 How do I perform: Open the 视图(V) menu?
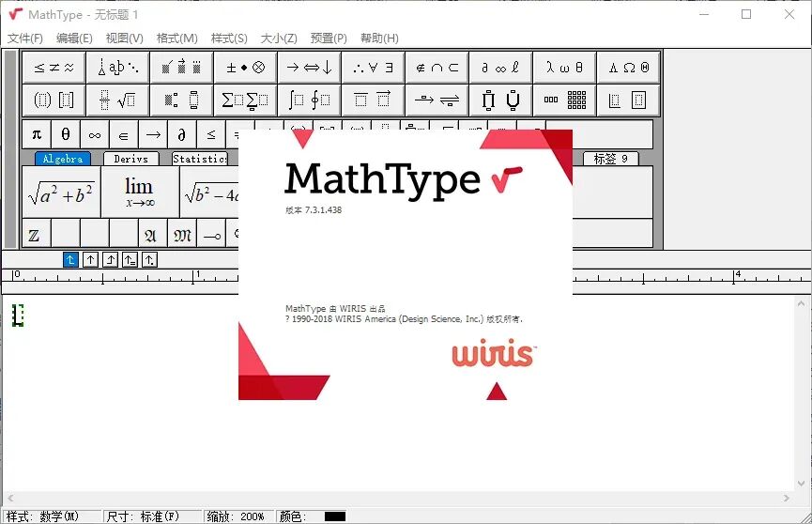(124, 38)
